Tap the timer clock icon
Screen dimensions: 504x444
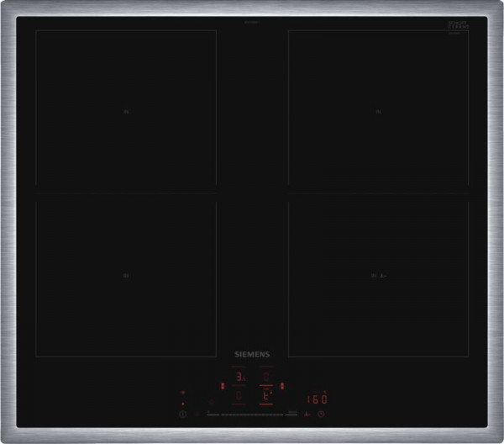tap(321, 415)
